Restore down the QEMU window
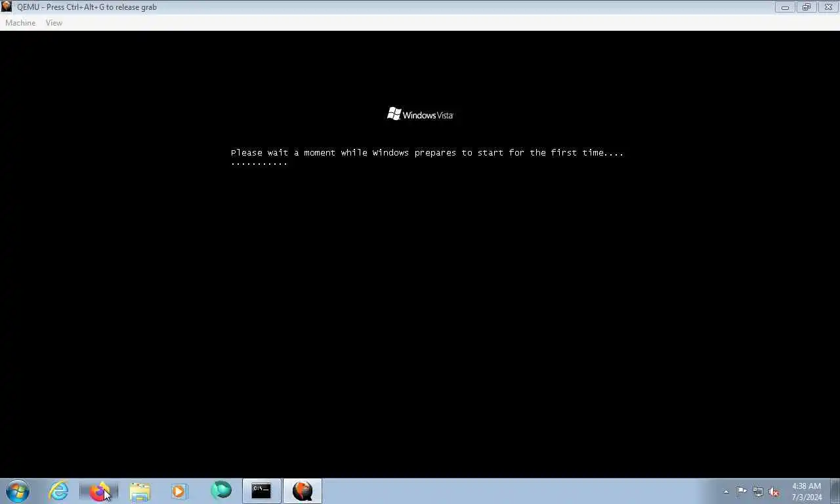The height and width of the screenshot is (504, 840). tap(806, 7)
